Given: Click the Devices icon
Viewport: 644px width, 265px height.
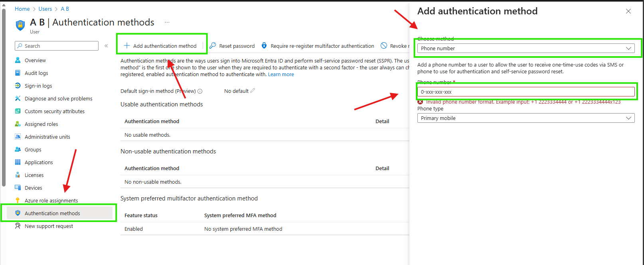Looking at the screenshot, I should pos(18,188).
